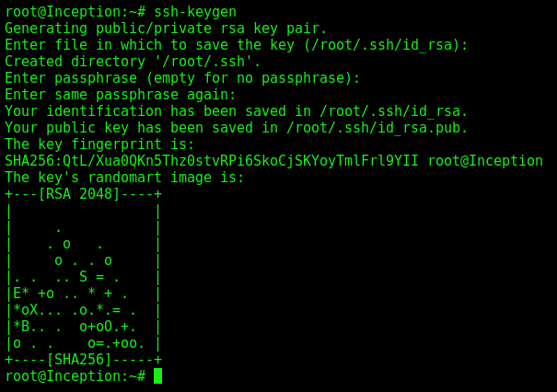Click the ssh-keygen command text

(195, 12)
